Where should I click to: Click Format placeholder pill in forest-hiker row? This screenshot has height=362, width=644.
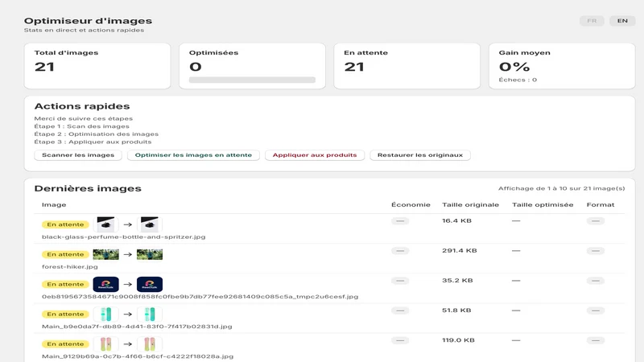[596, 251]
